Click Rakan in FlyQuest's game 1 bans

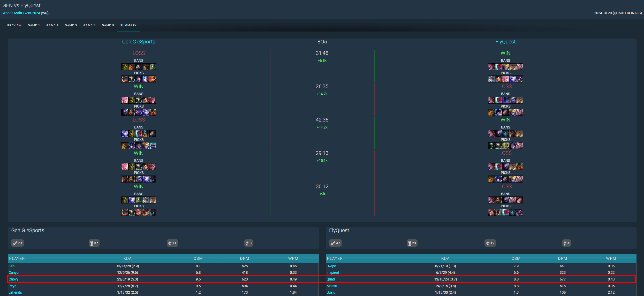[x=519, y=67]
